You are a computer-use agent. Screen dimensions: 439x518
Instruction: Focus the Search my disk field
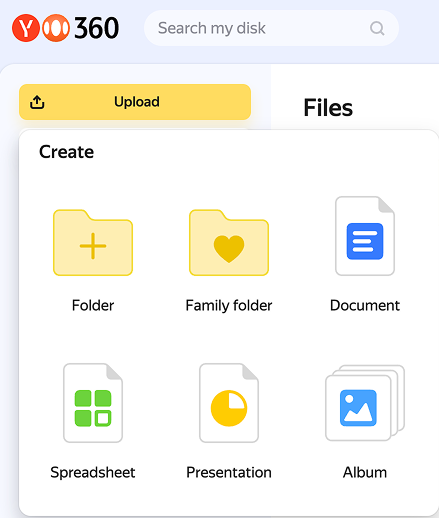point(271,28)
